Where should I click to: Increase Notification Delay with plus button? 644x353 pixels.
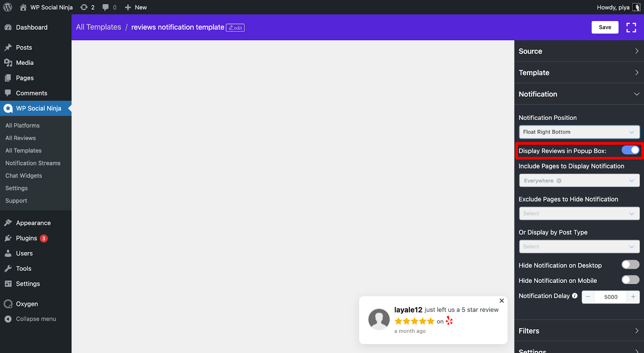[633, 297]
